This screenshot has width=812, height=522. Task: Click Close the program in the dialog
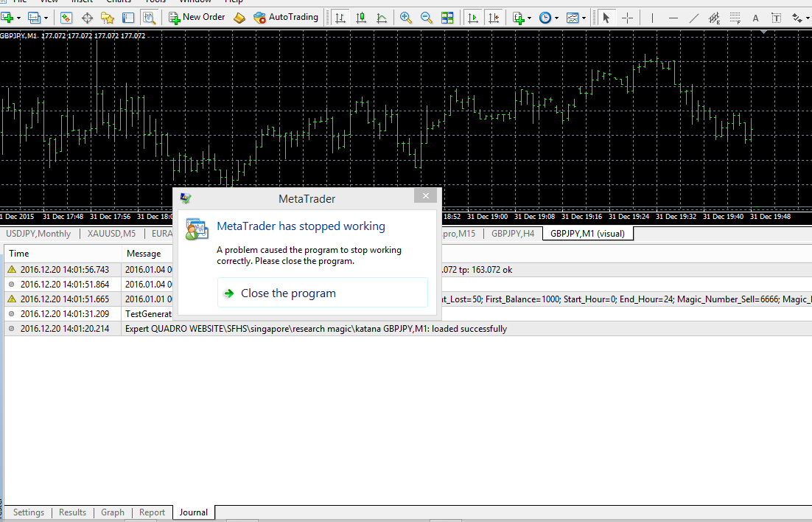323,293
